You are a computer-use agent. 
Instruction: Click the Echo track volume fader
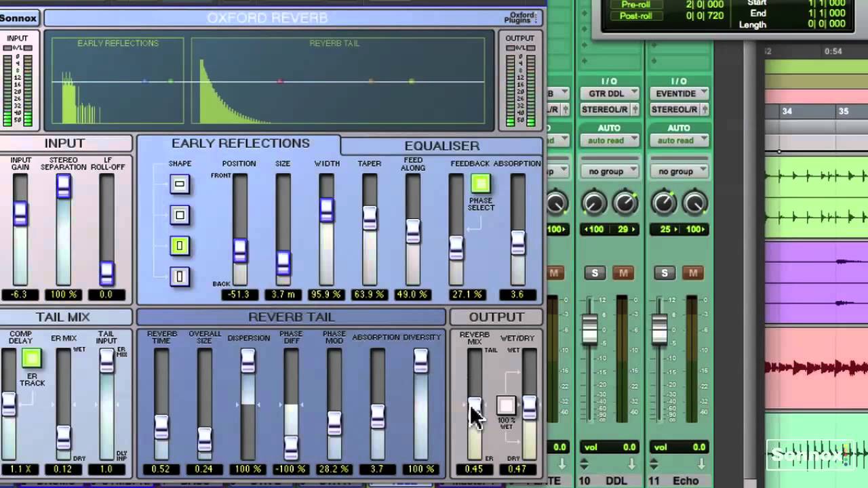click(x=659, y=329)
